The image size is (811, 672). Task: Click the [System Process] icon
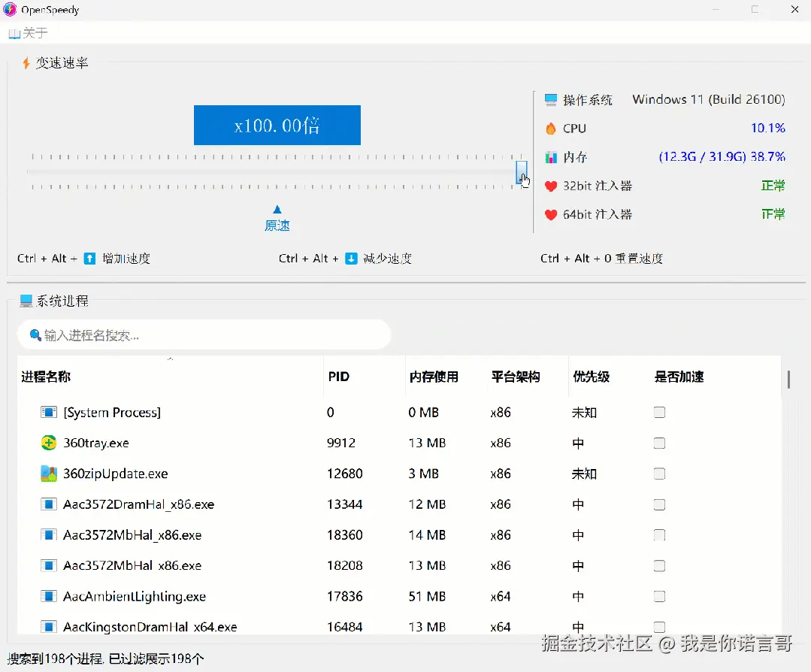point(49,413)
